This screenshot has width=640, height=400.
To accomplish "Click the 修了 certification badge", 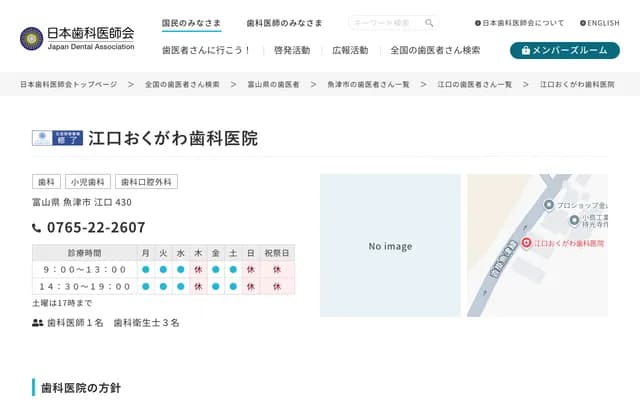I will click(57, 138).
